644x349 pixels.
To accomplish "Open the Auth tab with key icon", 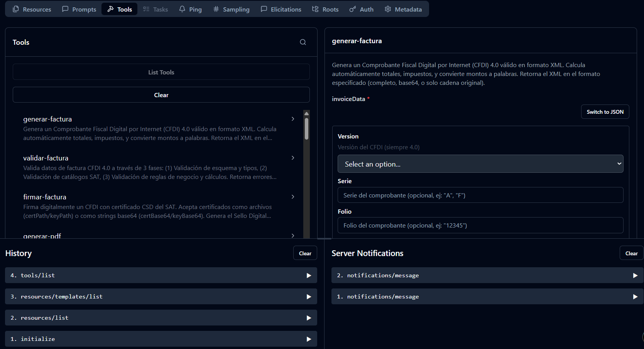I will click(x=362, y=9).
